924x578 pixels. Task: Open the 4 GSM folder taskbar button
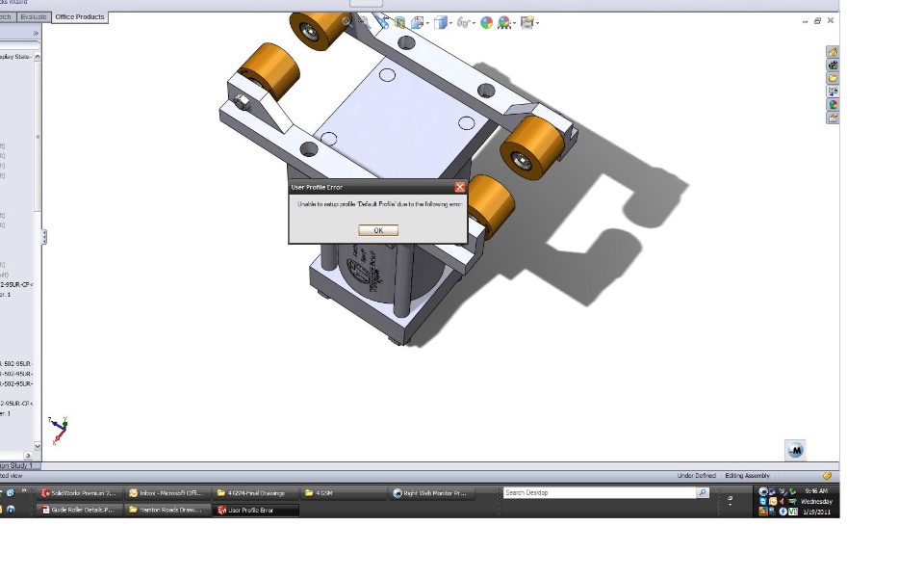click(x=342, y=493)
